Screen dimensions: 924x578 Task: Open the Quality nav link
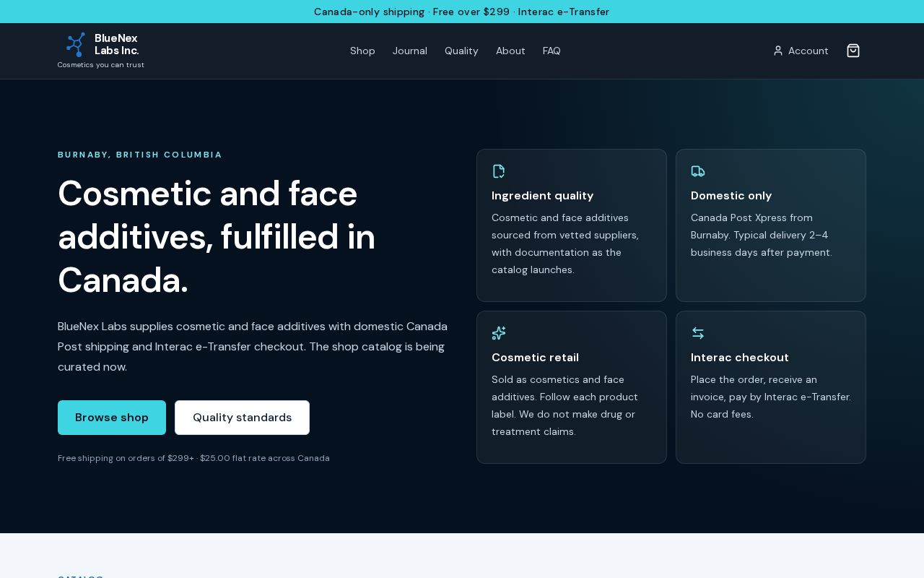[461, 51]
